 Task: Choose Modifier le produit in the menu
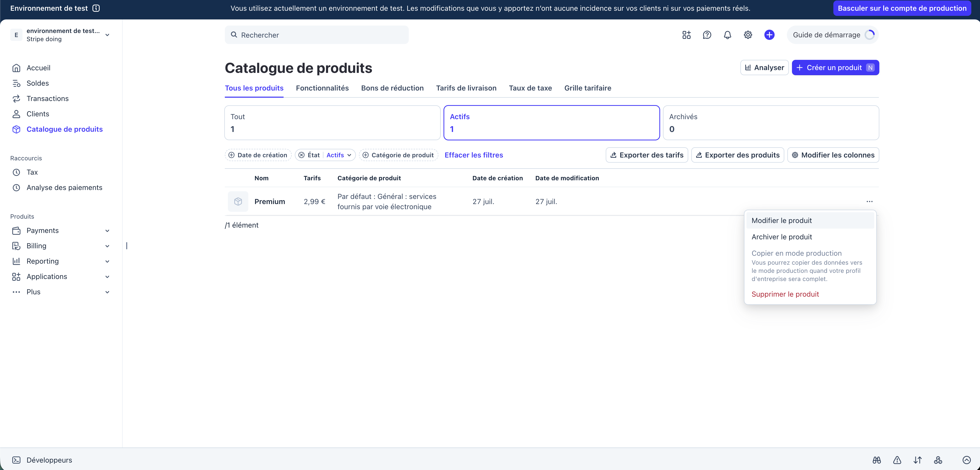coord(810,220)
